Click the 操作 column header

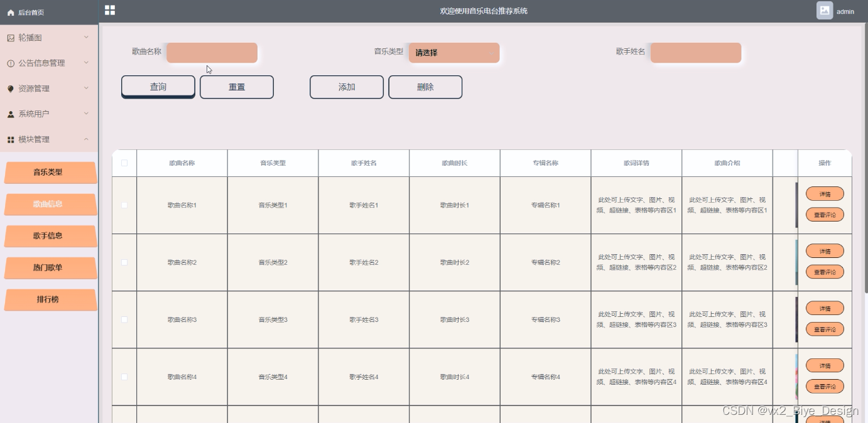(825, 163)
